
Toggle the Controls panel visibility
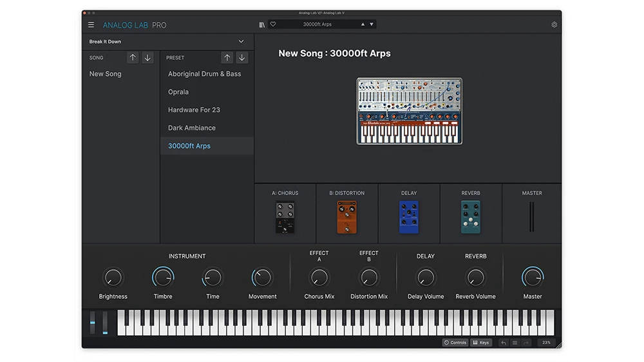455,343
